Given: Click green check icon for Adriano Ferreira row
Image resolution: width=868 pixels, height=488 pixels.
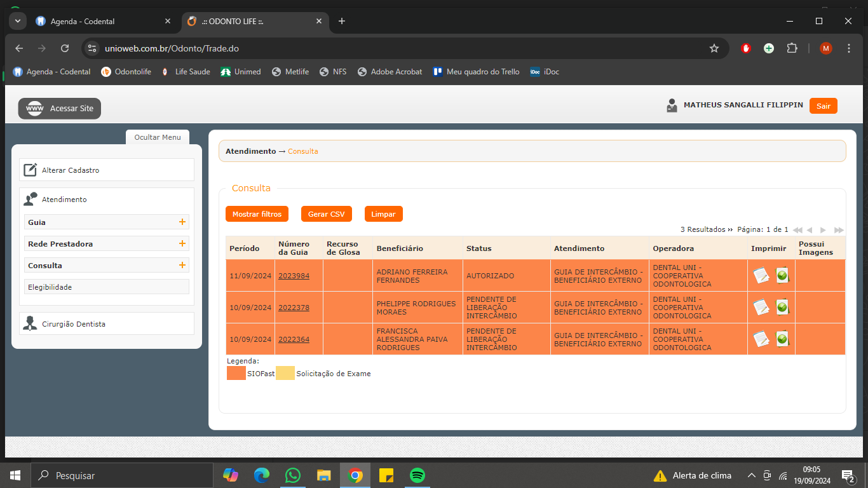Looking at the screenshot, I should (x=782, y=276).
